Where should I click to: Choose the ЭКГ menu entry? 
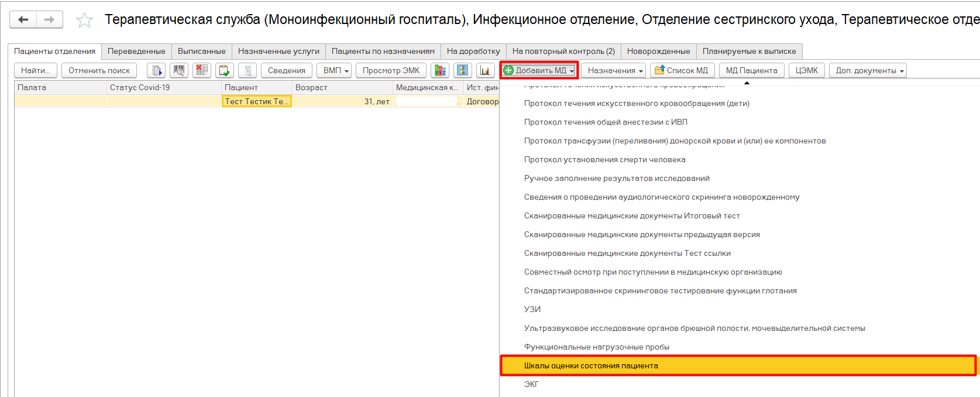pyautogui.click(x=531, y=385)
